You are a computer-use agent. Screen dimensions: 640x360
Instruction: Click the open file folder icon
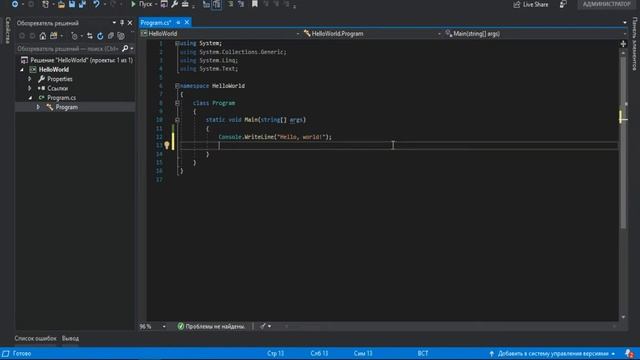coord(61,4)
